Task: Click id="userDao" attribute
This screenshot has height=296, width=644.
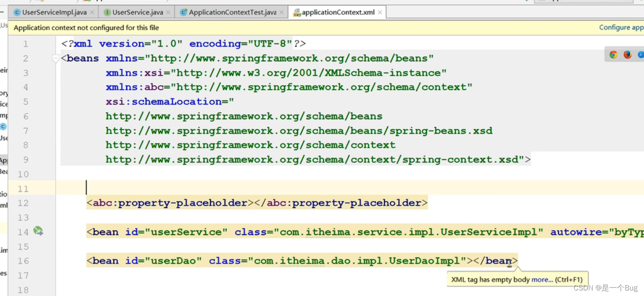Action: click(x=163, y=261)
